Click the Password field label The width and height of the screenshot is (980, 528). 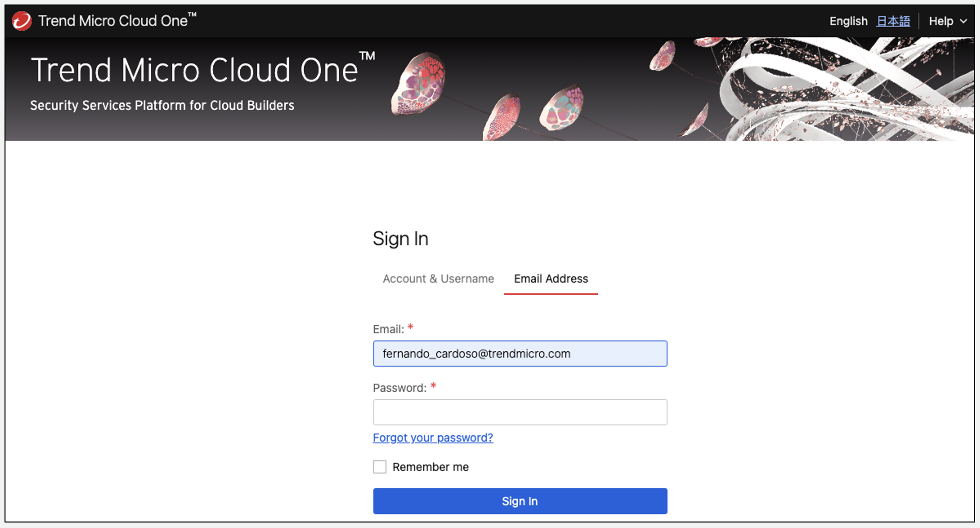pos(399,388)
